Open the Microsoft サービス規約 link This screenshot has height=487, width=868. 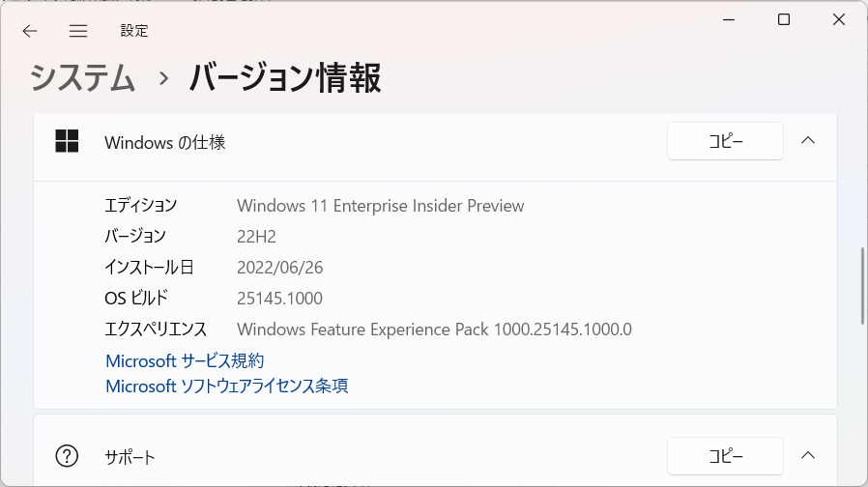185,360
